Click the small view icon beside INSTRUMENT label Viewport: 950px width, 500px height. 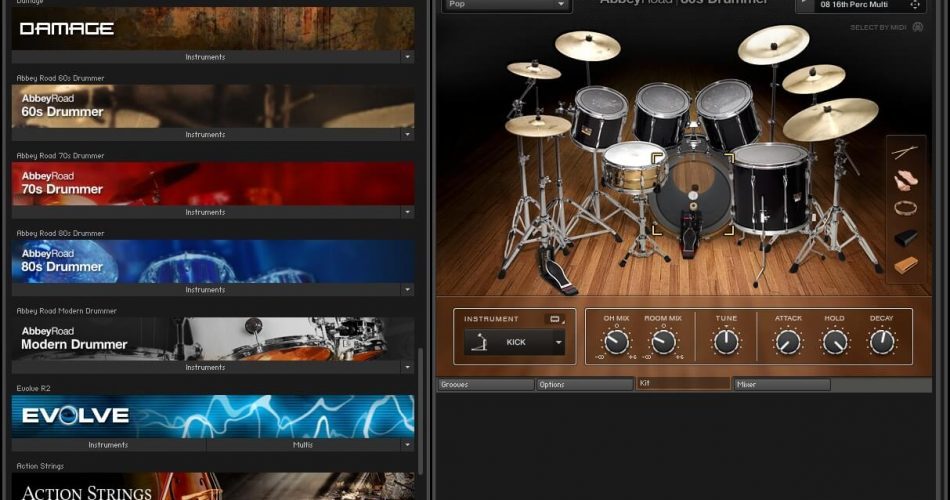554,319
